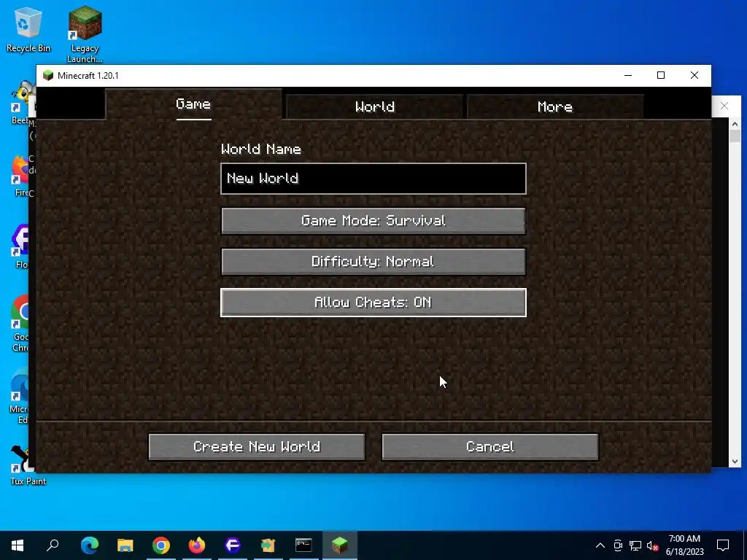Click the muted volume tray icon
This screenshot has height=560, width=747.
point(652,545)
